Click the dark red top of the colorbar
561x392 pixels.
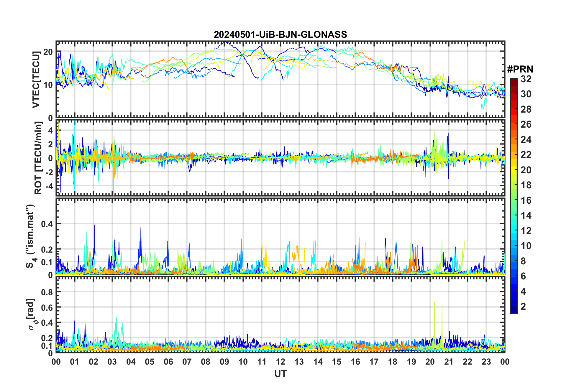[x=514, y=80]
